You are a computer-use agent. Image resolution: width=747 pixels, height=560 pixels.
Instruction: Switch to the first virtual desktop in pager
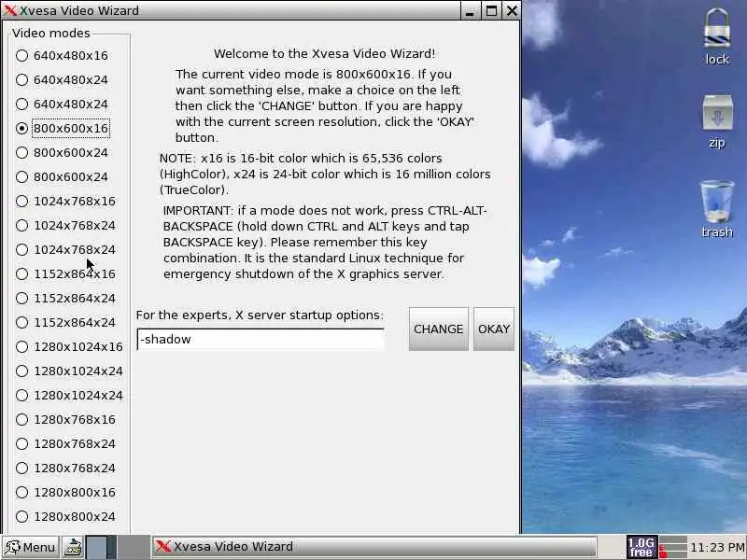[101, 547]
